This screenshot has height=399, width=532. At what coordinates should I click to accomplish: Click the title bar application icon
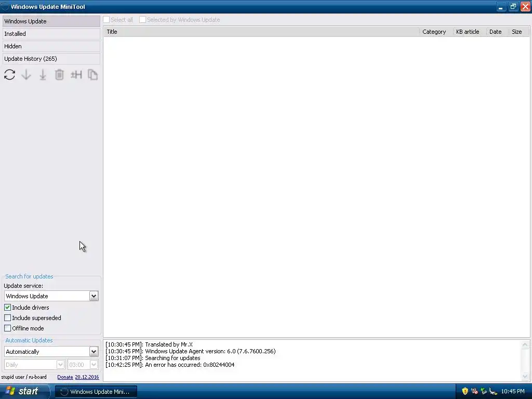(5, 6)
